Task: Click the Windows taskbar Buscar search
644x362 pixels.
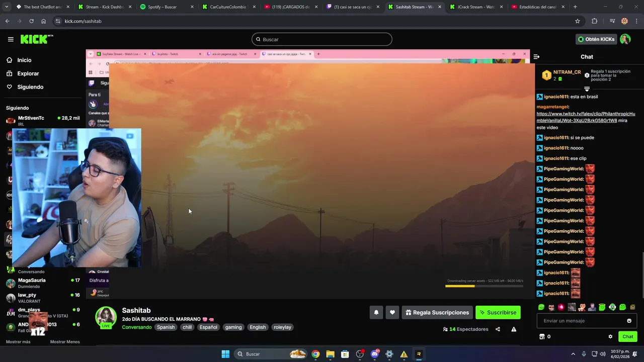Action: coord(271,354)
